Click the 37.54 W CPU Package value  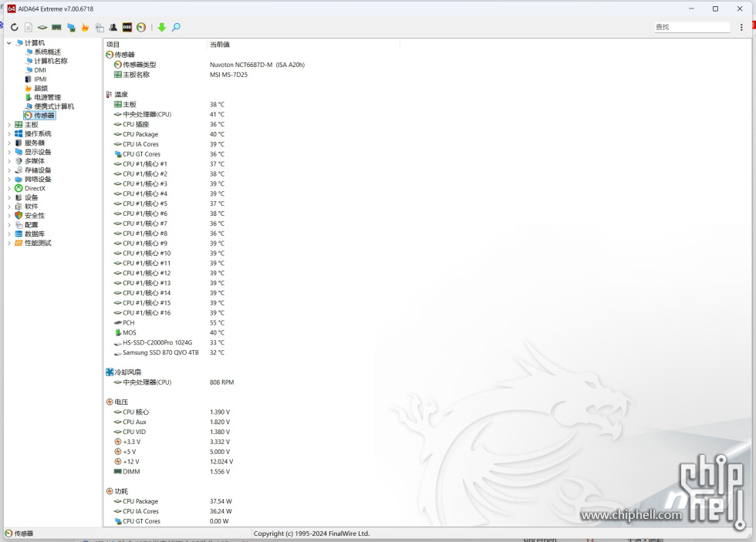221,502
